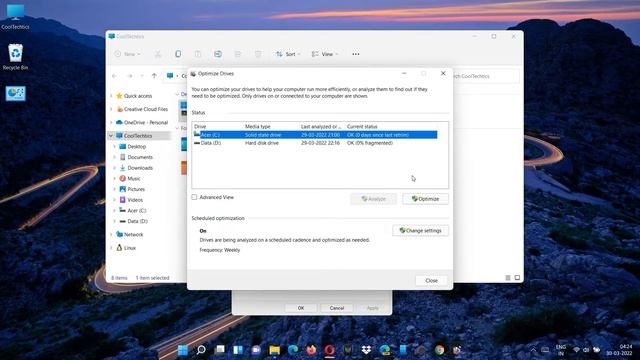Click OK in the properties dialog

click(x=301, y=308)
